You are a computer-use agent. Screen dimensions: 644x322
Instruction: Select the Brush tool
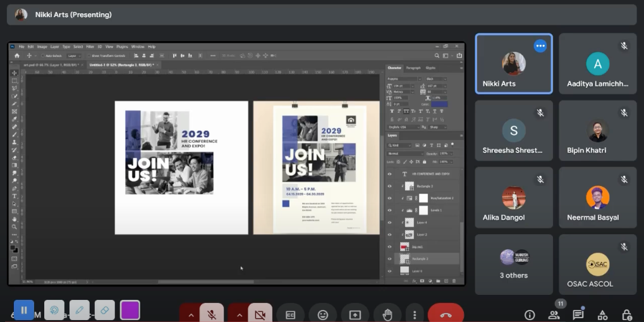click(15, 135)
